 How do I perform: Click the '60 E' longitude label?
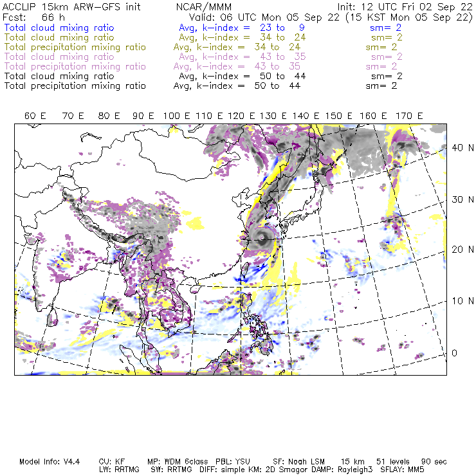pos(35,116)
